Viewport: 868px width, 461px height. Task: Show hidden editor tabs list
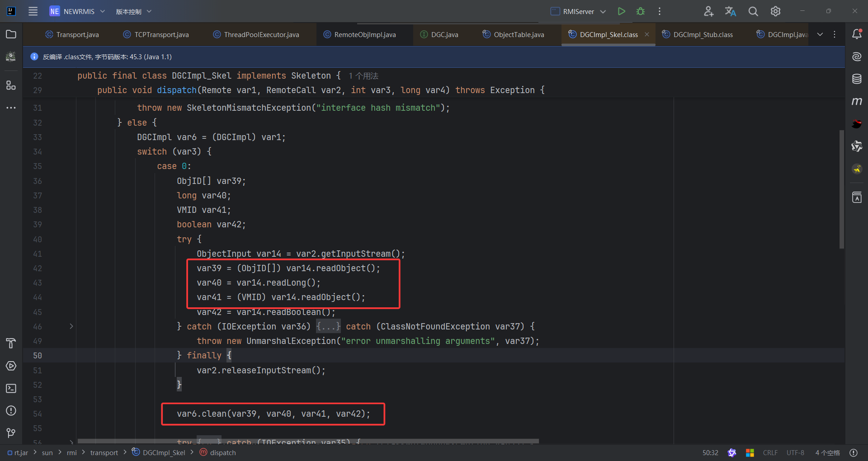pos(820,34)
